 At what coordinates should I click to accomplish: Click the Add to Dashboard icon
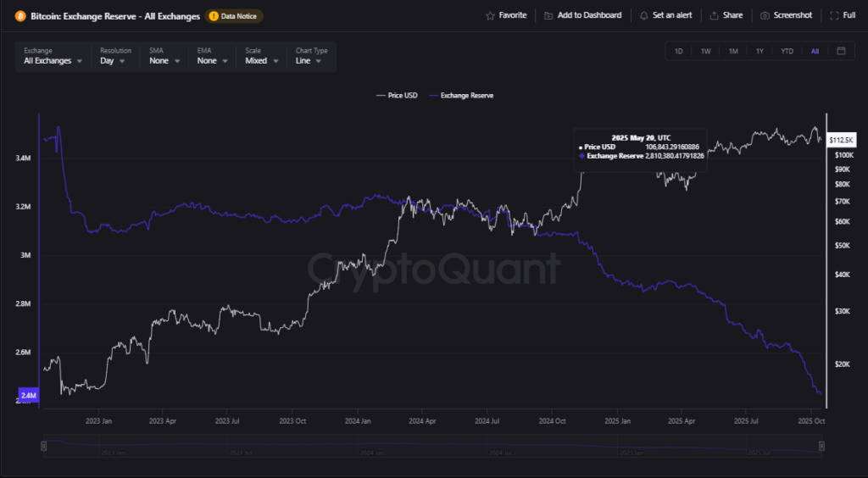(x=548, y=15)
